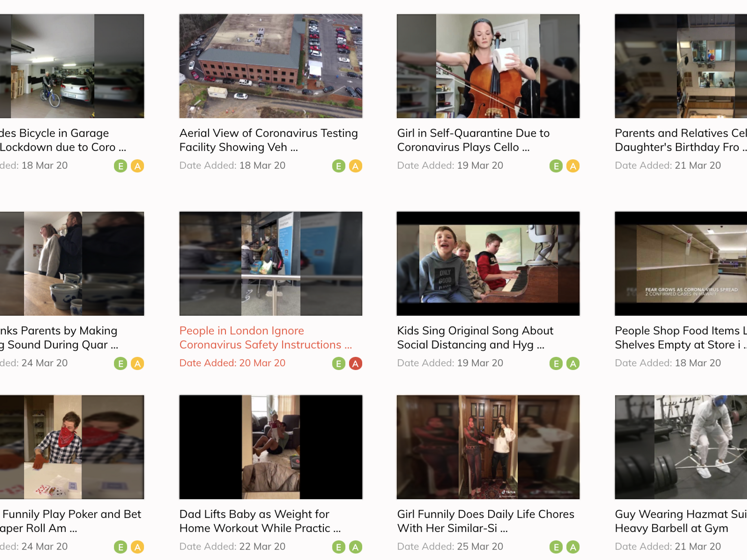Open 'Girl in Self-Quarantine Due to Coronavirus' title
The width and height of the screenshot is (747, 560).
coord(473,140)
